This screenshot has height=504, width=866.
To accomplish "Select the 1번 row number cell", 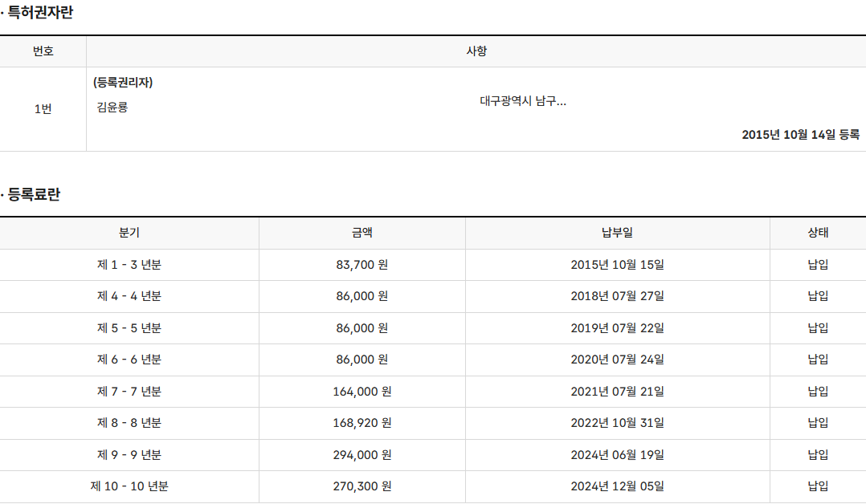I will [43, 109].
